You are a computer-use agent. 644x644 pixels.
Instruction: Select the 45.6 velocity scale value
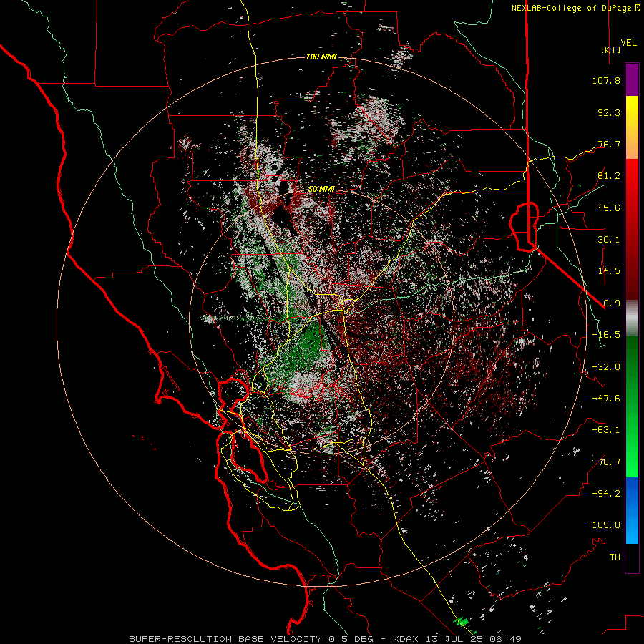pyautogui.click(x=609, y=208)
